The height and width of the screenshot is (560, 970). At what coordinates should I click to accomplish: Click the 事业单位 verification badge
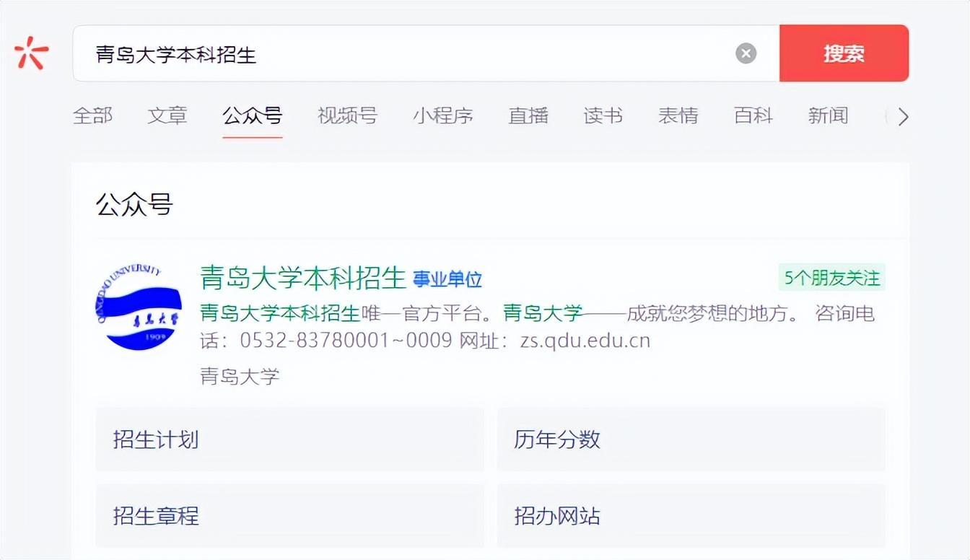point(449,279)
